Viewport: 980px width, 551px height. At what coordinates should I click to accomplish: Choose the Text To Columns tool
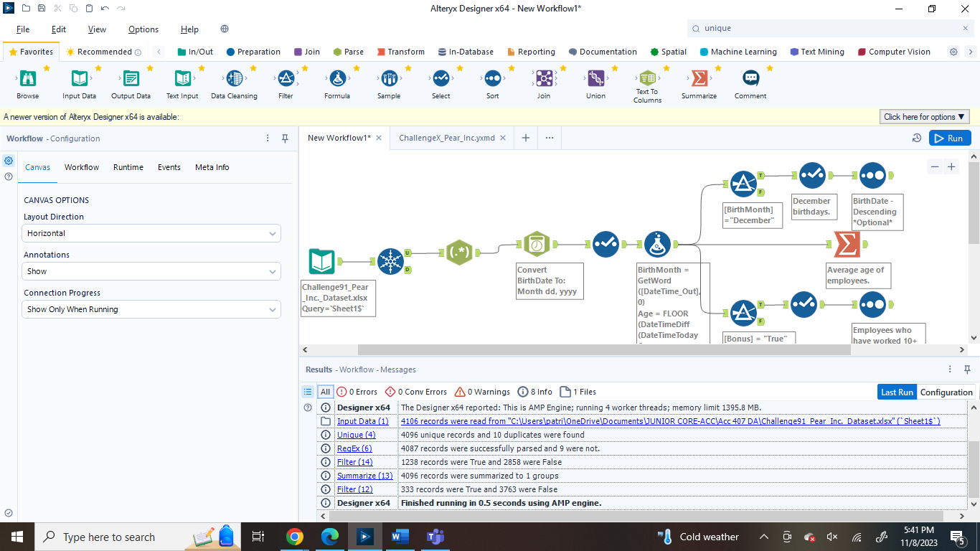(x=647, y=79)
